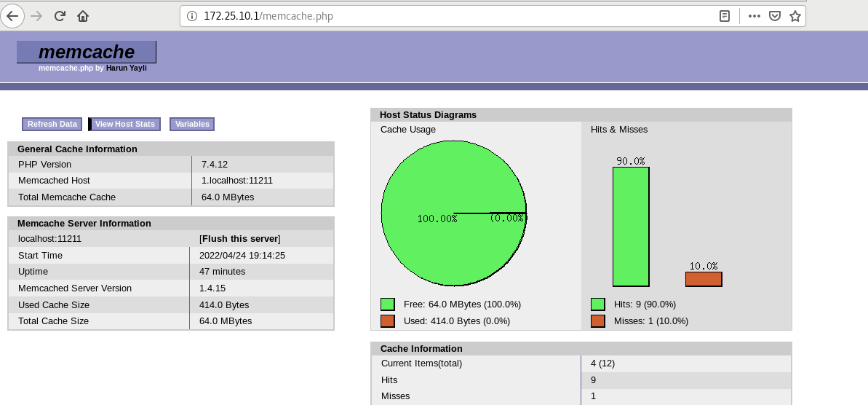Viewport: 868px width, 405px height.
Task: Click the green Free legend swatch
Action: (388, 304)
